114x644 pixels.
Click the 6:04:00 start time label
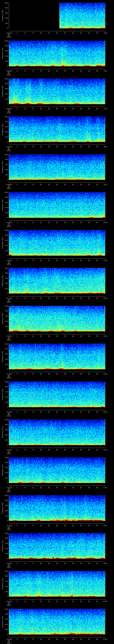[x=9, y=33]
